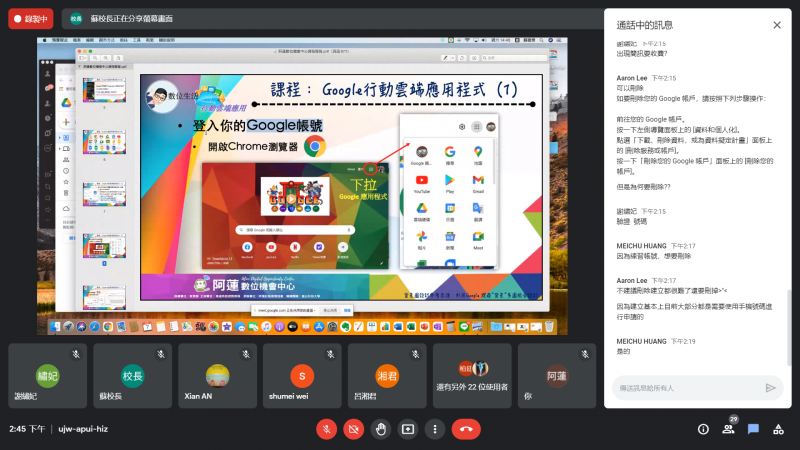Unmute your microphone in the call controls
This screenshot has width=800, height=450.
click(x=327, y=429)
